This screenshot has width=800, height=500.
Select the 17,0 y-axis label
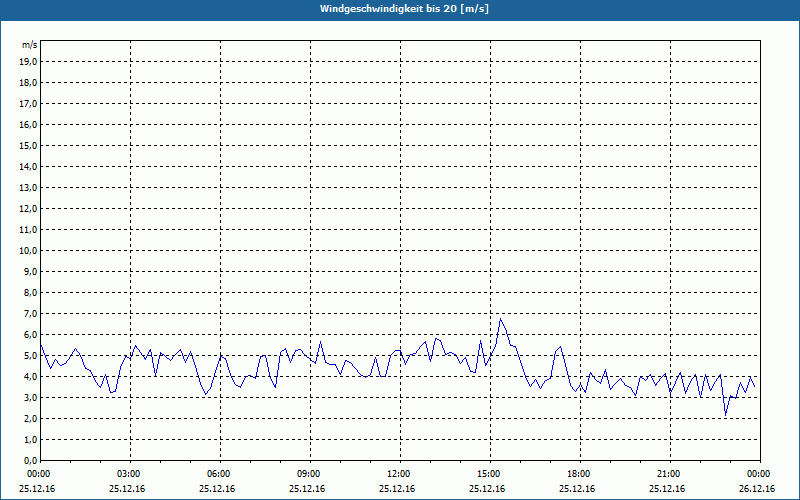pos(28,104)
